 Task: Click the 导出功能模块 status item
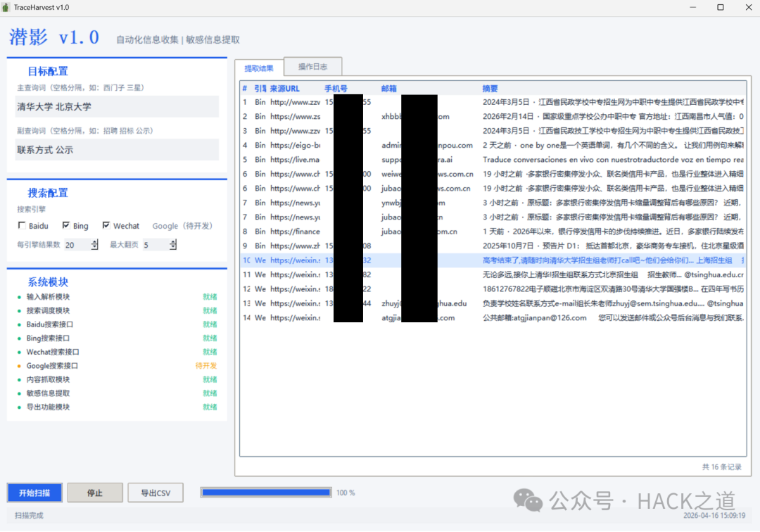48,407
